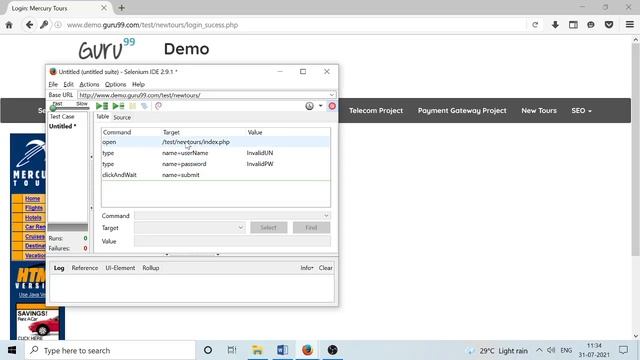
Task: Click the Value input field
Action: [x=232, y=241]
